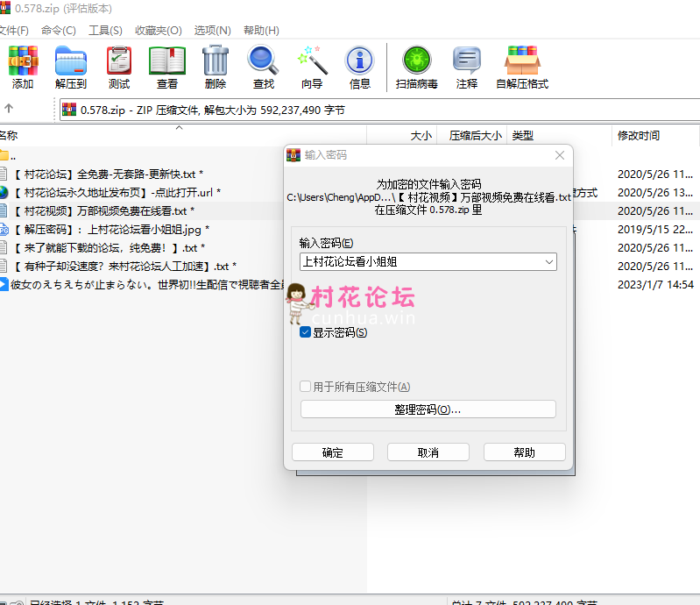Select the 彼女のえちえちが止まらない video file
Screen dimensions: 700x605
(146, 285)
